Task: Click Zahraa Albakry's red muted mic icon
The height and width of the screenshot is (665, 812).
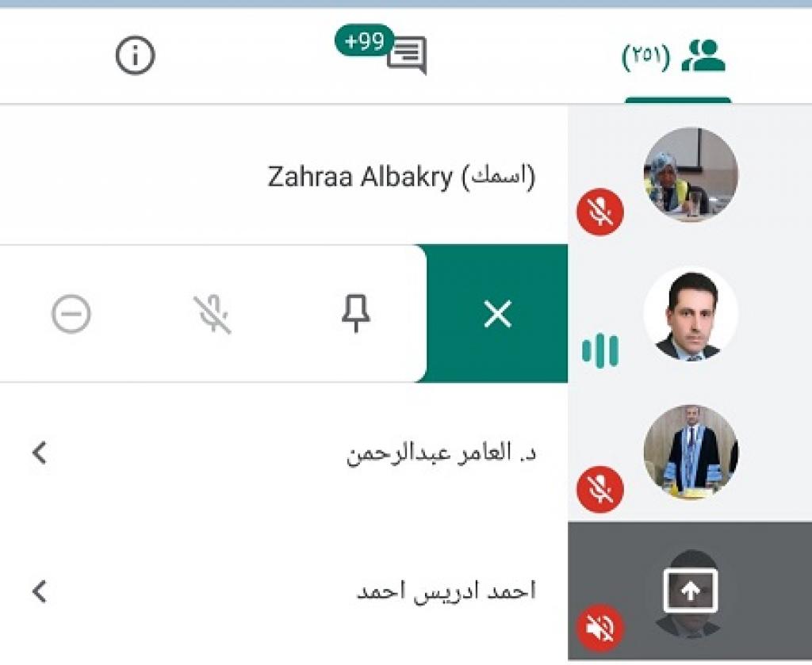Action: point(600,212)
